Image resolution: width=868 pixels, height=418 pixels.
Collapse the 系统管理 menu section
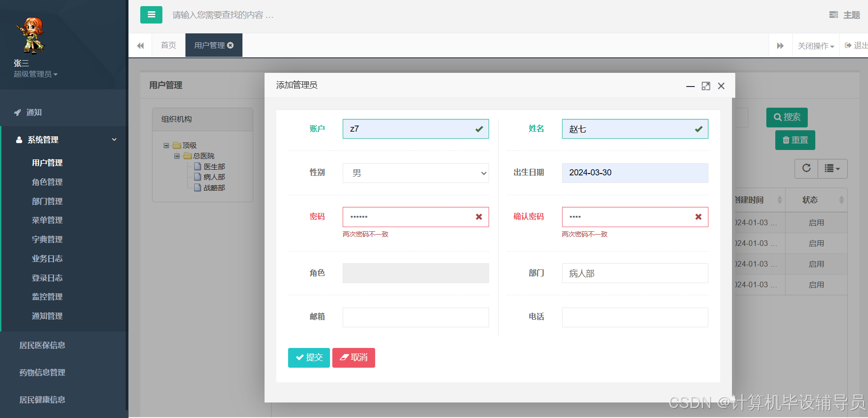tap(64, 140)
